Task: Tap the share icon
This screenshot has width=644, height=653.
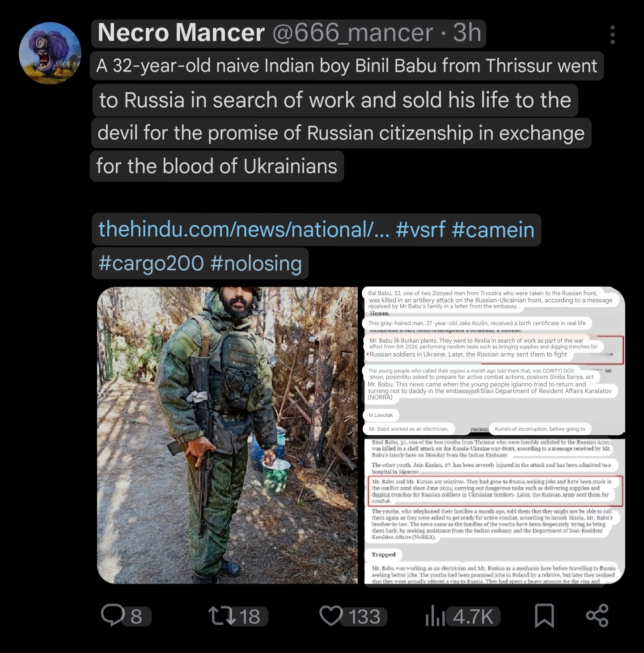Action: [x=597, y=615]
